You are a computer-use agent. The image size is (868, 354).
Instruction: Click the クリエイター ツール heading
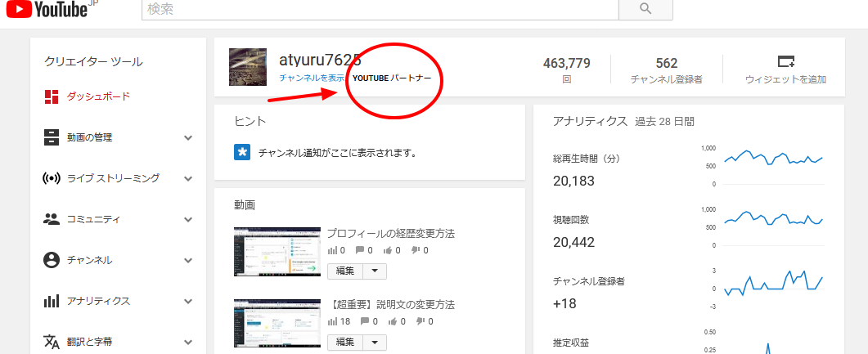pyautogui.click(x=93, y=62)
